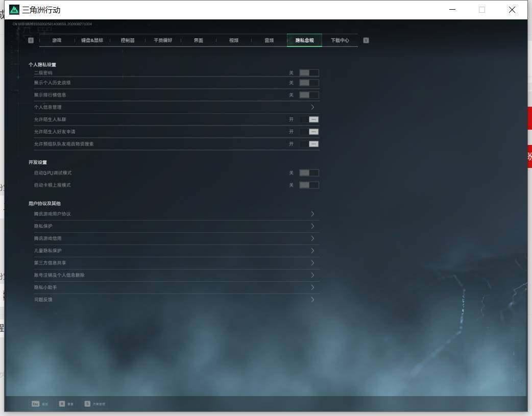Open 账号注销及个人信息删除 chevron arrow
The image size is (532, 416).
point(312,275)
